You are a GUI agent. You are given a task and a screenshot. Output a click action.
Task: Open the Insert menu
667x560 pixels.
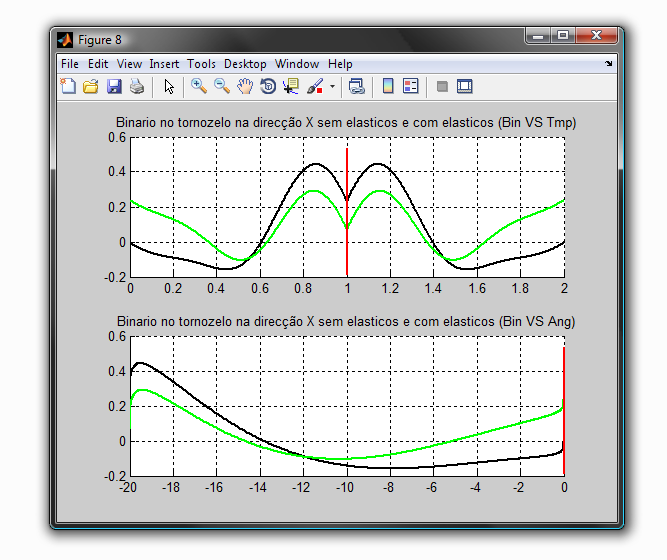pyautogui.click(x=165, y=64)
